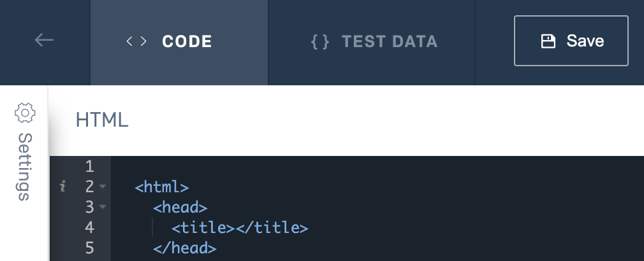Place cursor in the opening html tag
Viewport: 644px width, 261px height.
tap(162, 187)
